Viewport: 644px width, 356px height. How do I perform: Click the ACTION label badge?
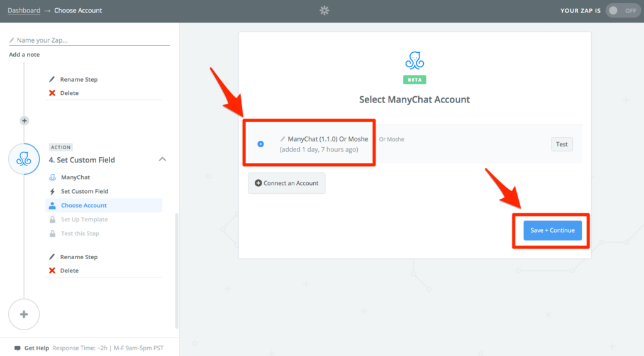(61, 147)
